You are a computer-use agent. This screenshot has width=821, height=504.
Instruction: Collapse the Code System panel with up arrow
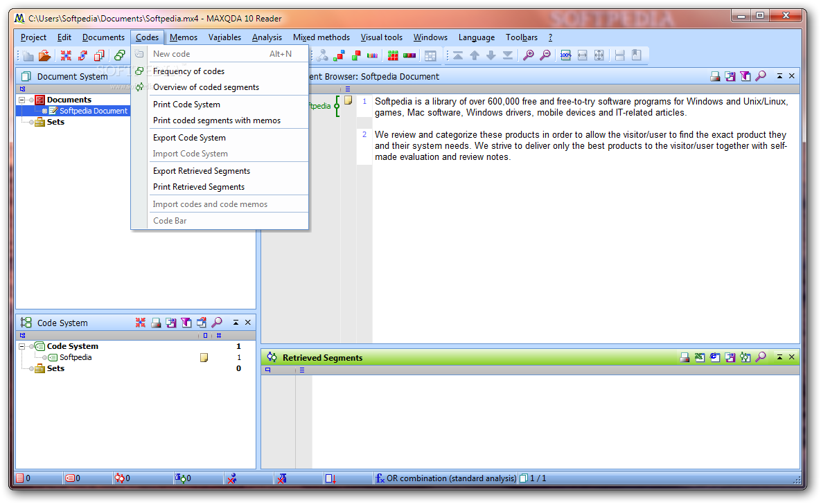point(236,323)
